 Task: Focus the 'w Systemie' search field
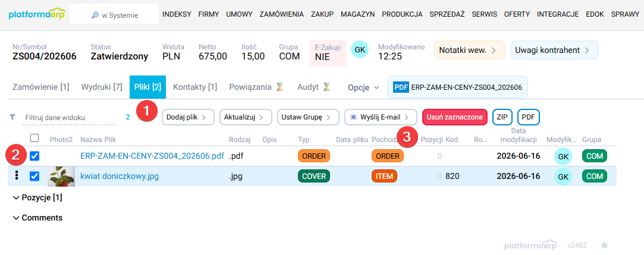114,14
